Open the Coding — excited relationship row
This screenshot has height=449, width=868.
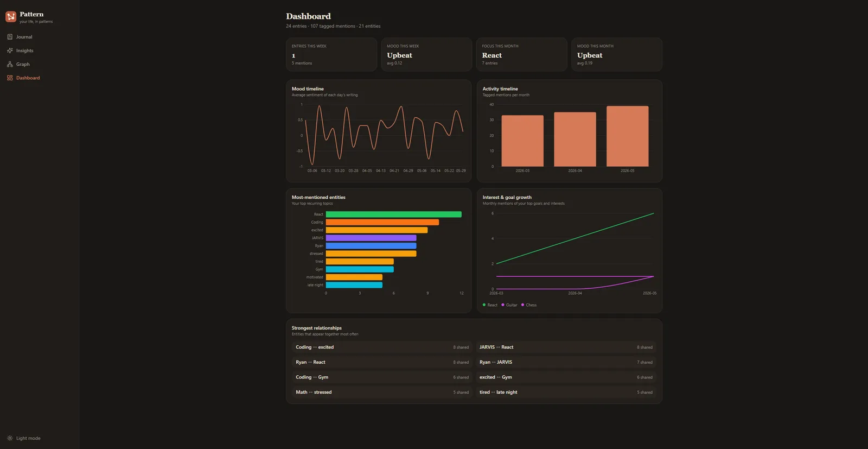382,347
